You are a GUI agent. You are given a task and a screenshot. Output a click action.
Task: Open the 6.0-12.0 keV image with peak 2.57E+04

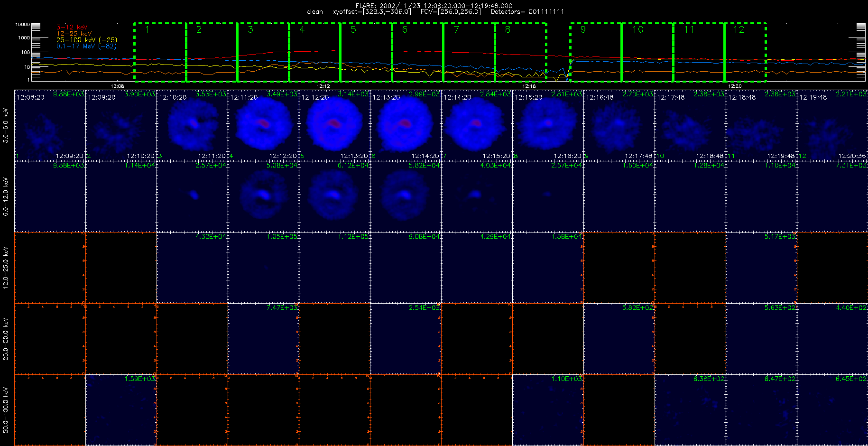(192, 196)
